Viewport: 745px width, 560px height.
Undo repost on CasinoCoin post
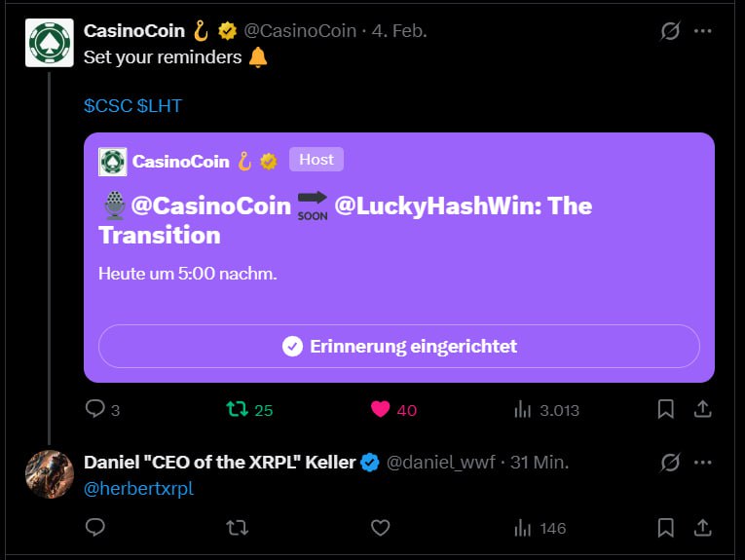tap(237, 410)
